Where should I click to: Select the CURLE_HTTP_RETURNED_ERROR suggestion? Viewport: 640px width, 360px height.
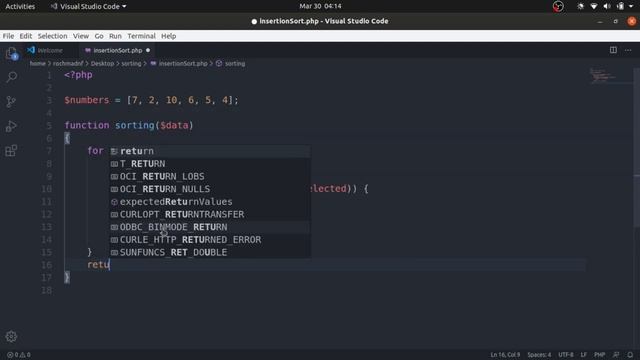pyautogui.click(x=210, y=240)
